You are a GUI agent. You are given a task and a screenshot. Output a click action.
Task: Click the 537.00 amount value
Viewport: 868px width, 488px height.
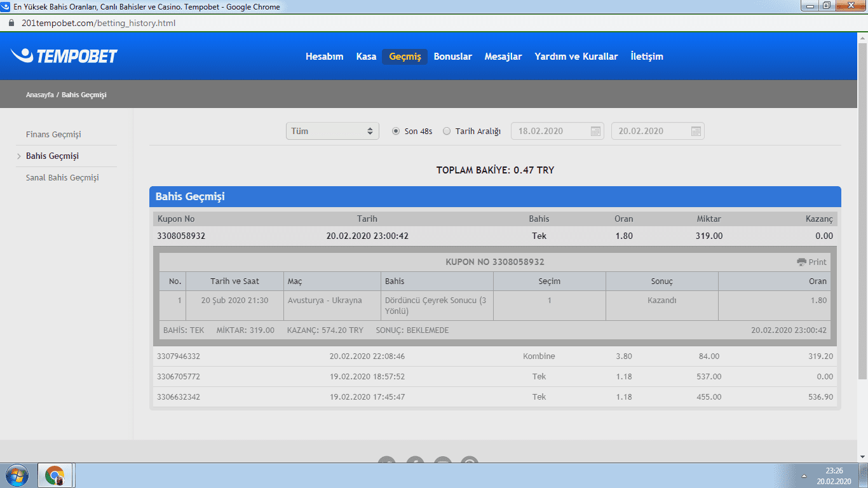[x=709, y=377]
